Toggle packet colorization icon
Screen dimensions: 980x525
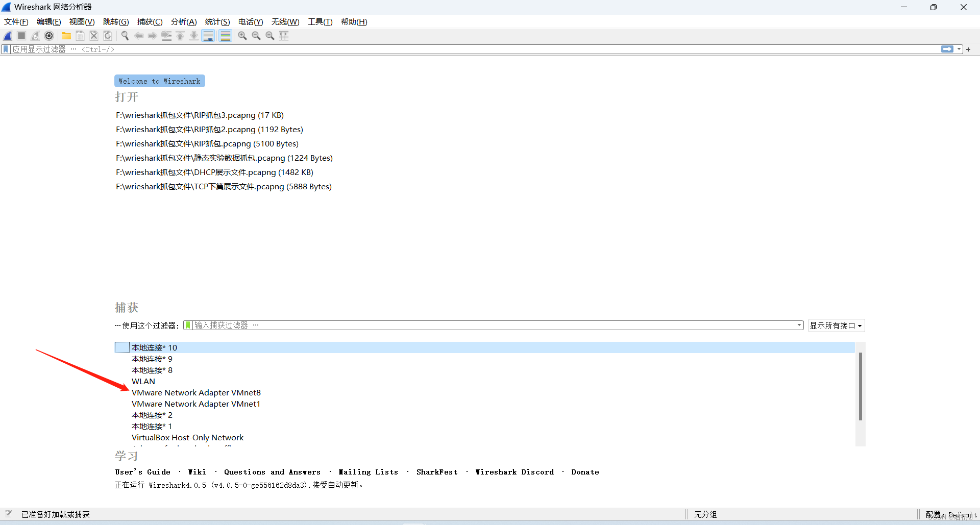click(x=226, y=36)
